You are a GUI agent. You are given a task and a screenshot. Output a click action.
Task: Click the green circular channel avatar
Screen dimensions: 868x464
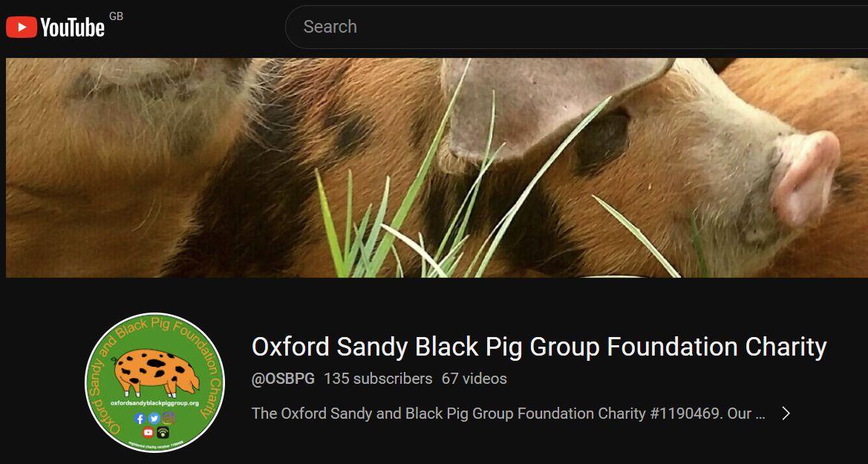click(154, 382)
